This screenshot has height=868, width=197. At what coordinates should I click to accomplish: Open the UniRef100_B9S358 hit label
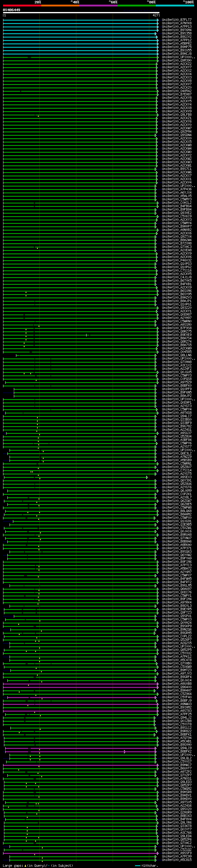click(176, 33)
